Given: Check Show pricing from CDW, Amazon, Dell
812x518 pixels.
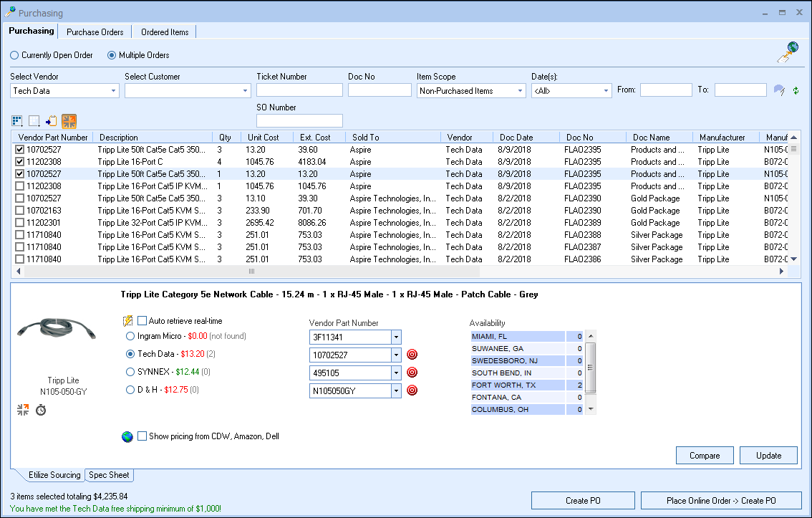Looking at the screenshot, I should tap(142, 436).
